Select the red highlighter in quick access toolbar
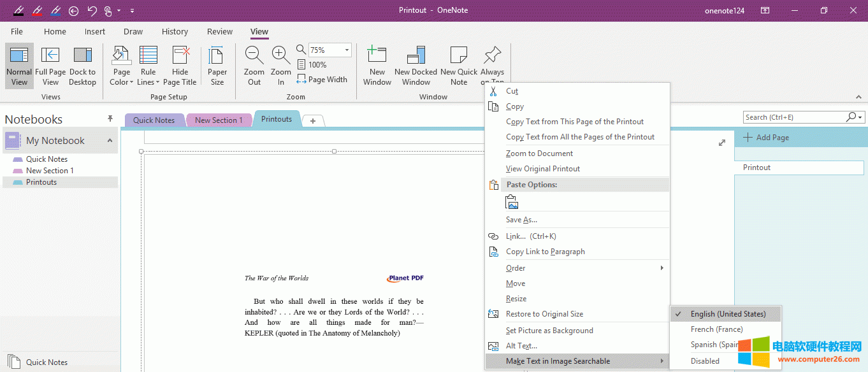This screenshot has width=868, height=372. click(38, 10)
